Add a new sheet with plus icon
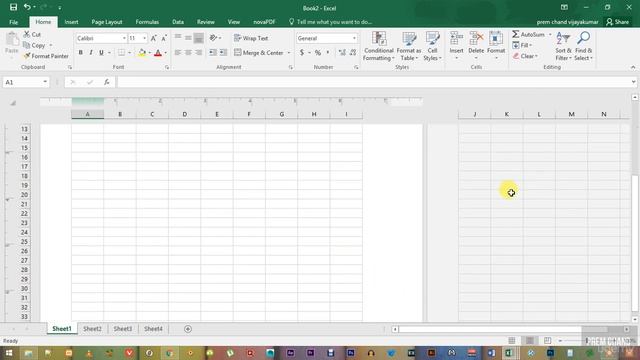Viewport: 640px width, 360px height. [188, 329]
